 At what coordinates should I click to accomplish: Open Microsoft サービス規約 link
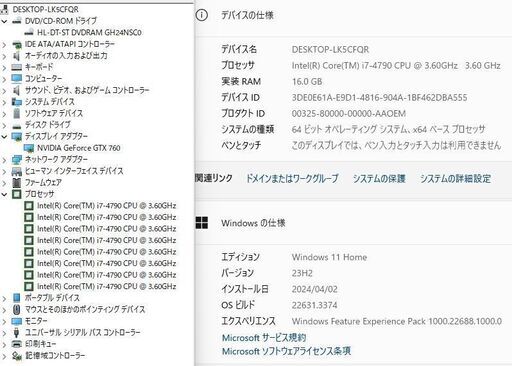(264, 338)
